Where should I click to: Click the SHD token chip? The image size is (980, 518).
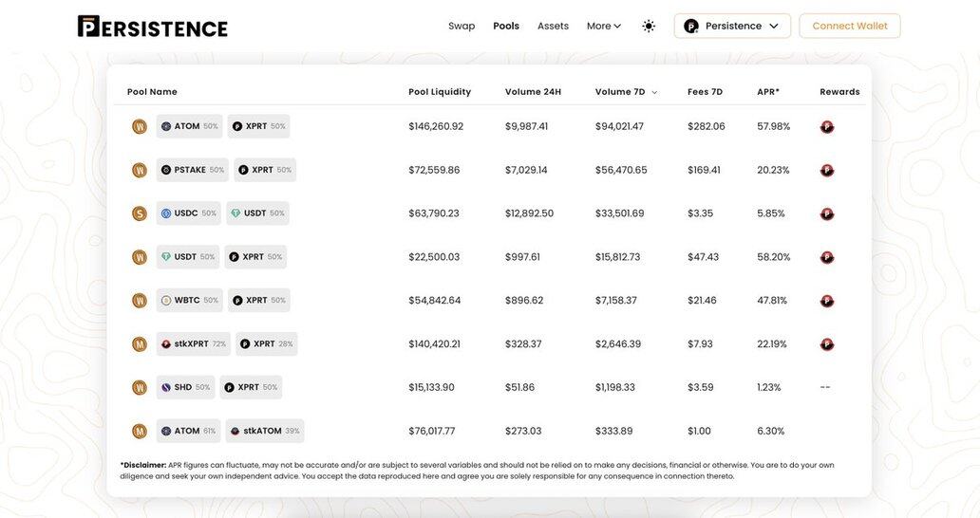(x=185, y=388)
